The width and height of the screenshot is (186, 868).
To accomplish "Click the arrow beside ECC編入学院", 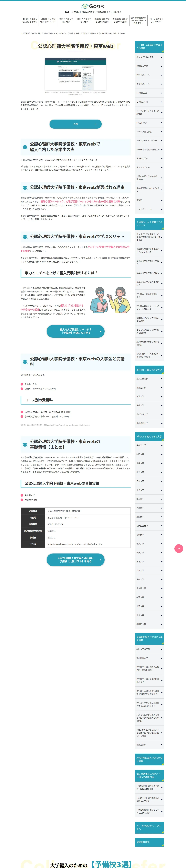I will [162, 66].
